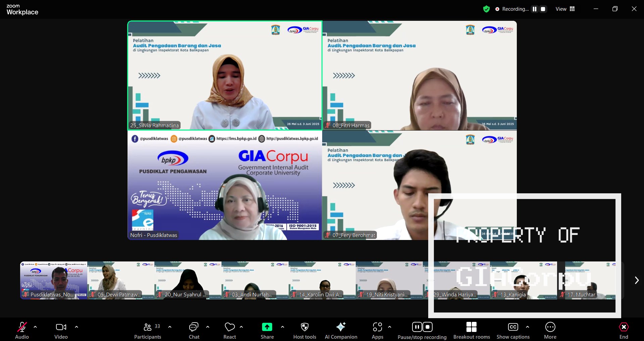
Task: Unmute microphone with Audio button
Action: tap(22, 331)
